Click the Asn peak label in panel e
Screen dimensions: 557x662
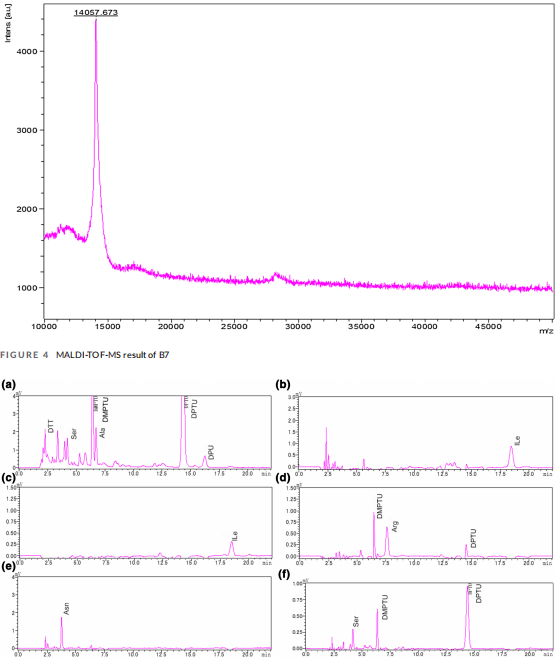[66, 608]
